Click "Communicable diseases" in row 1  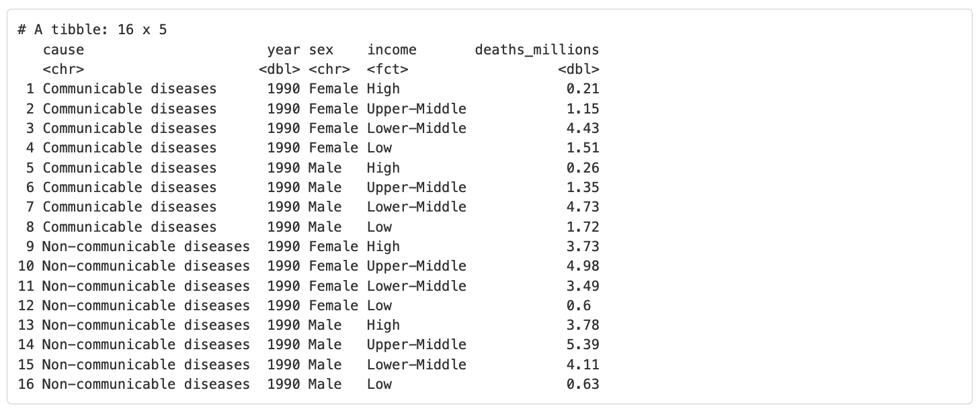pyautogui.click(x=130, y=89)
